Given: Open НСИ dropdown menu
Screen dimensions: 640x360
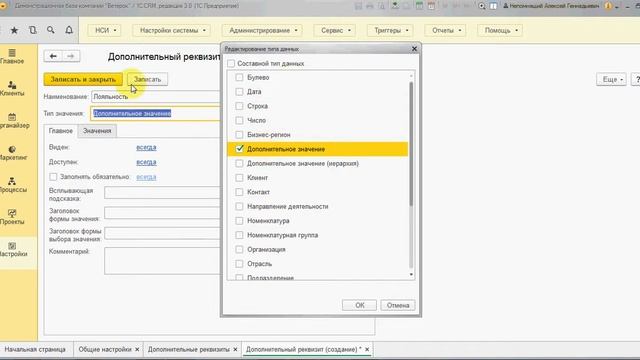Looking at the screenshot, I should tap(105, 30).
